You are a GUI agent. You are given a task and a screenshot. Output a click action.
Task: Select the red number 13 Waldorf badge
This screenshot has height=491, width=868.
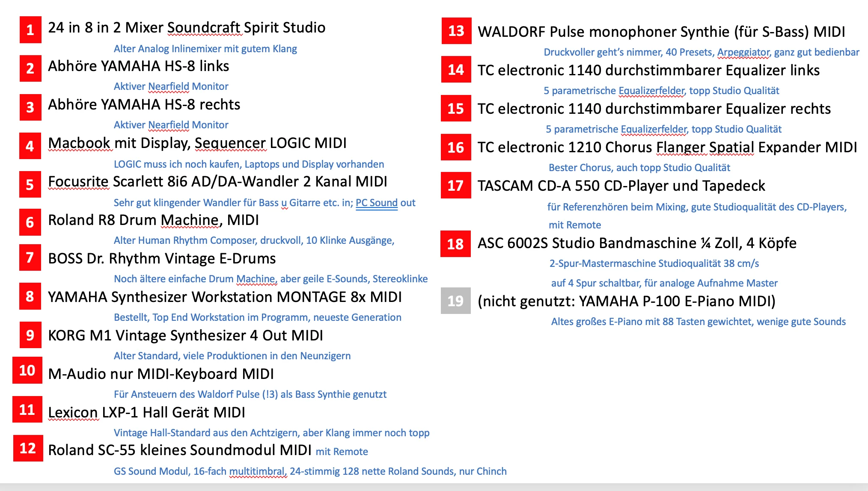[456, 31]
